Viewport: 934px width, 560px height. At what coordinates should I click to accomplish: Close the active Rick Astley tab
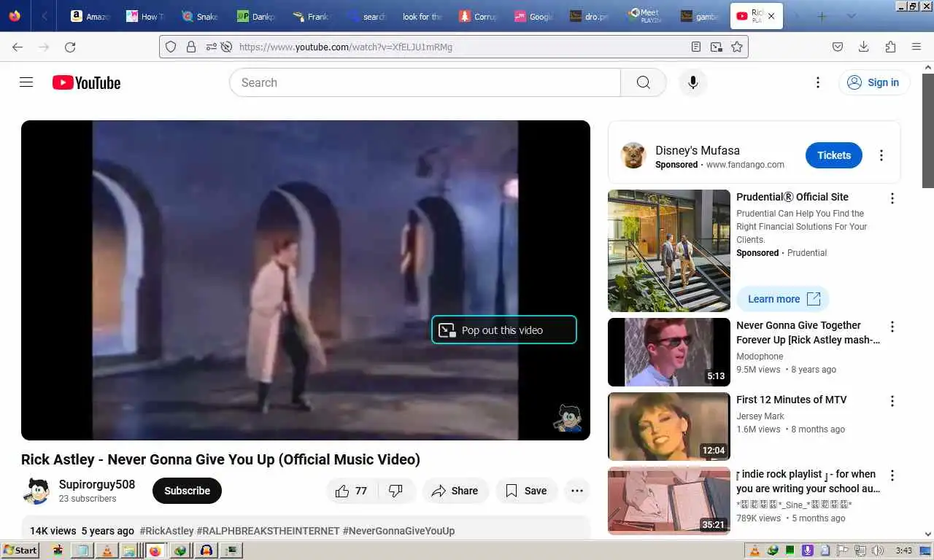click(772, 16)
